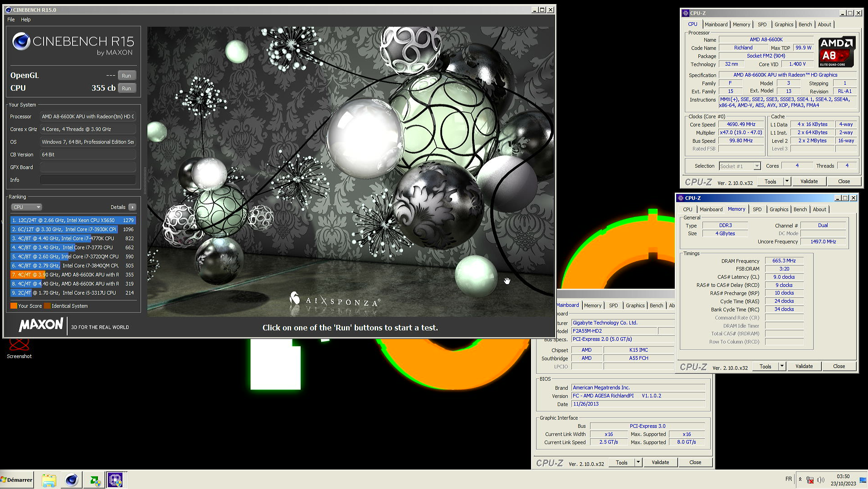Open the Démarrer start button
The image size is (868, 489).
[x=17, y=479]
